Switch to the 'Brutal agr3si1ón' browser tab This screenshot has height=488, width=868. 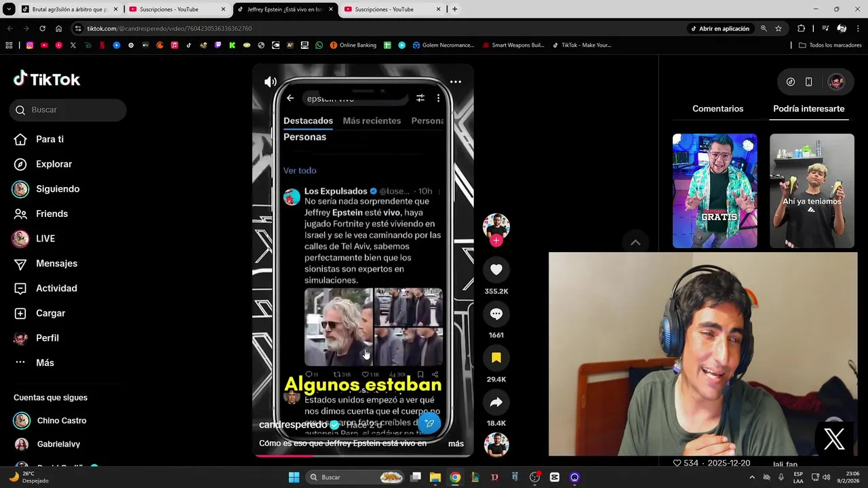[69, 9]
